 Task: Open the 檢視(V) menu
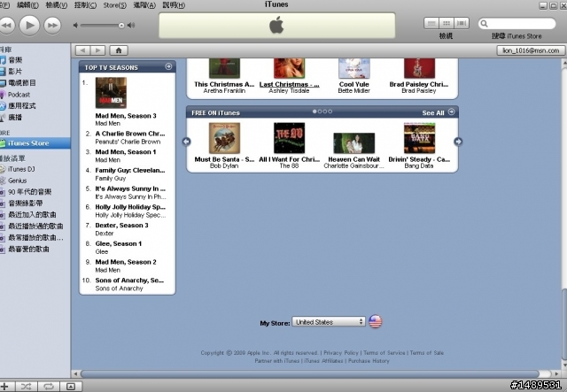[57, 5]
